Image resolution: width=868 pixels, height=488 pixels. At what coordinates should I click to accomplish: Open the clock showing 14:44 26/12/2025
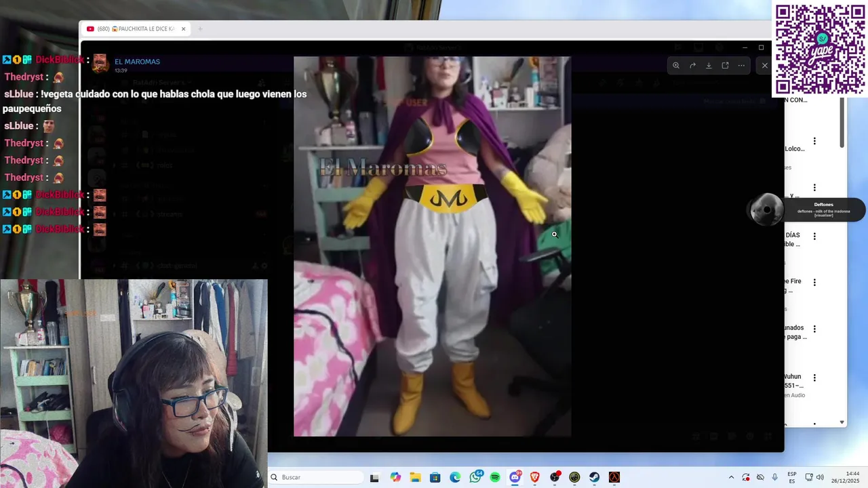pyautogui.click(x=846, y=477)
